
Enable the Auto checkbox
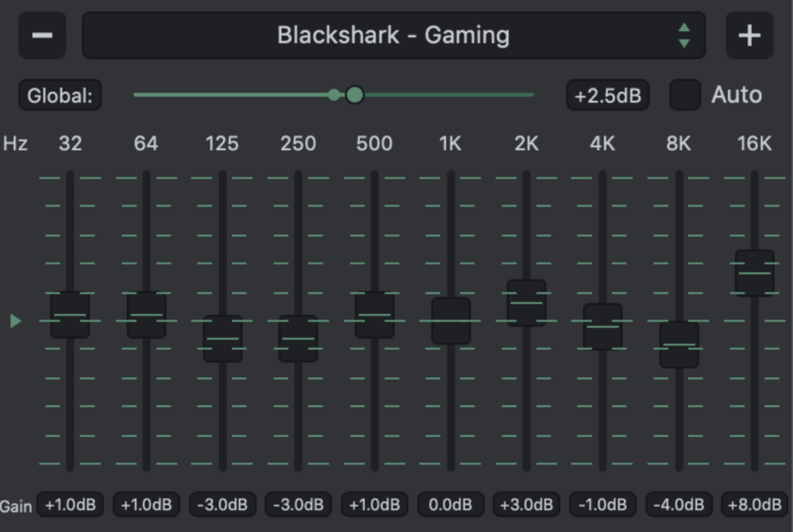685,95
